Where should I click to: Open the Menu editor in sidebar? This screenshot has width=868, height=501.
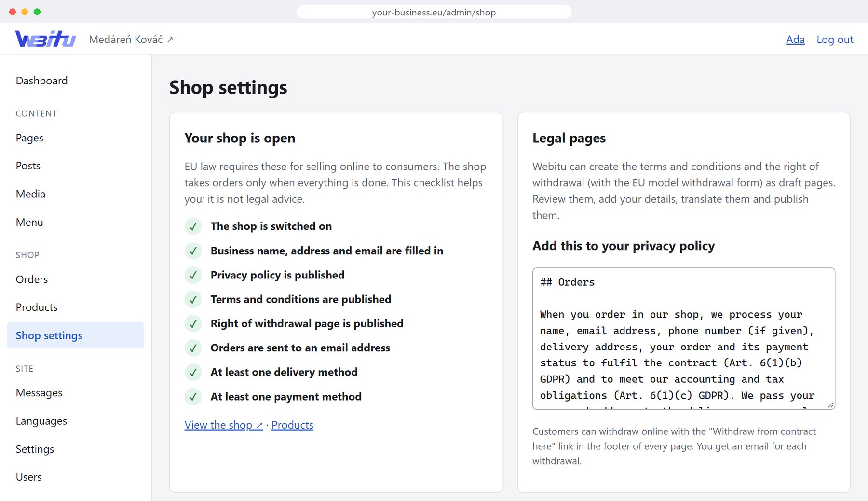pyautogui.click(x=75, y=222)
